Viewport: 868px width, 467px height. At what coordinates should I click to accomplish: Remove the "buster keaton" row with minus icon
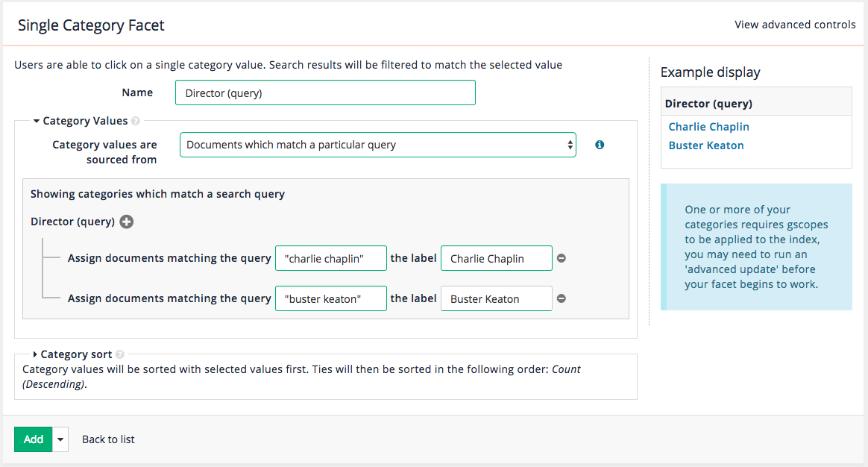pos(561,298)
